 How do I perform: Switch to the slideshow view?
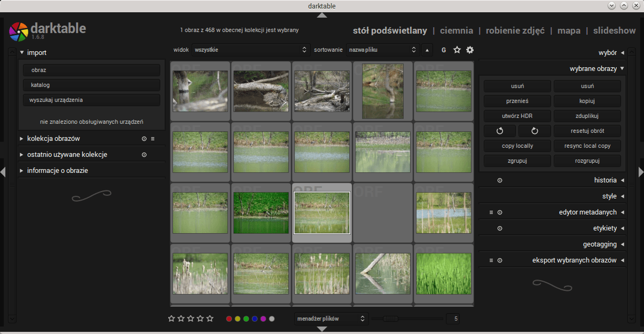pos(615,30)
